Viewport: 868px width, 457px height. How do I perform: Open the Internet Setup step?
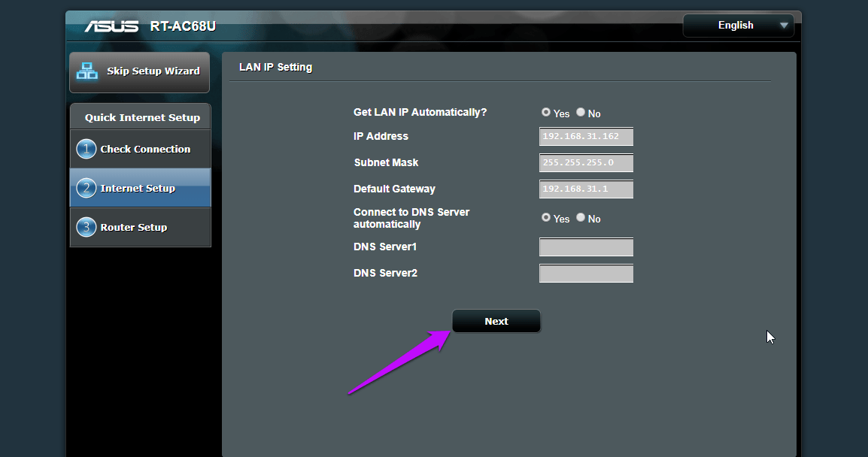pyautogui.click(x=141, y=188)
